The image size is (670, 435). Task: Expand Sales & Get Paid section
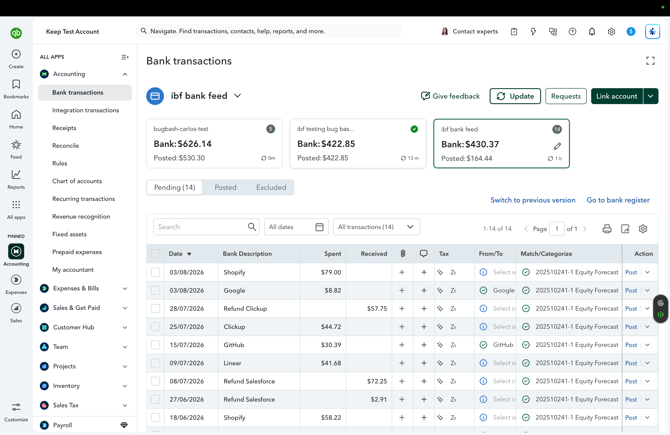point(125,308)
